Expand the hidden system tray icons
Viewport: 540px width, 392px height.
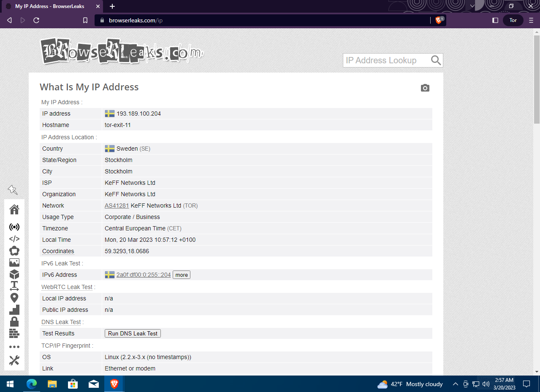pyautogui.click(x=455, y=384)
